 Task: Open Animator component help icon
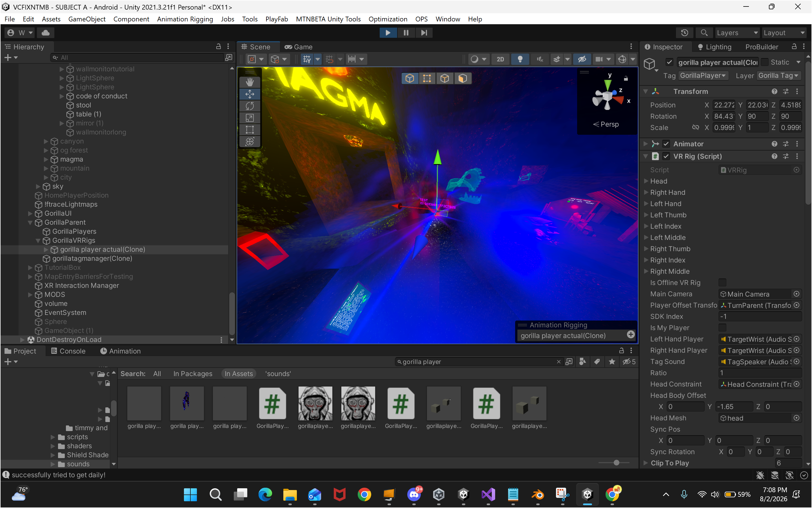[x=774, y=144]
